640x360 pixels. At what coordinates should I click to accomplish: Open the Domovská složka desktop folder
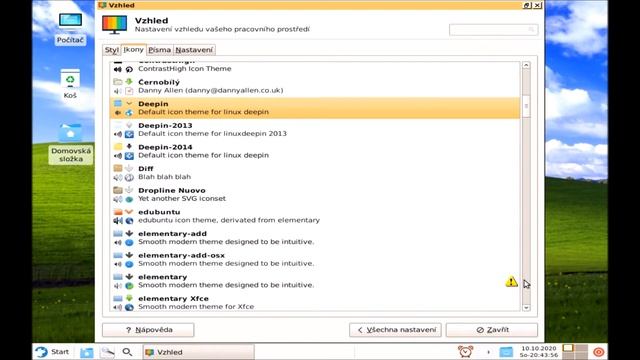pos(71,143)
